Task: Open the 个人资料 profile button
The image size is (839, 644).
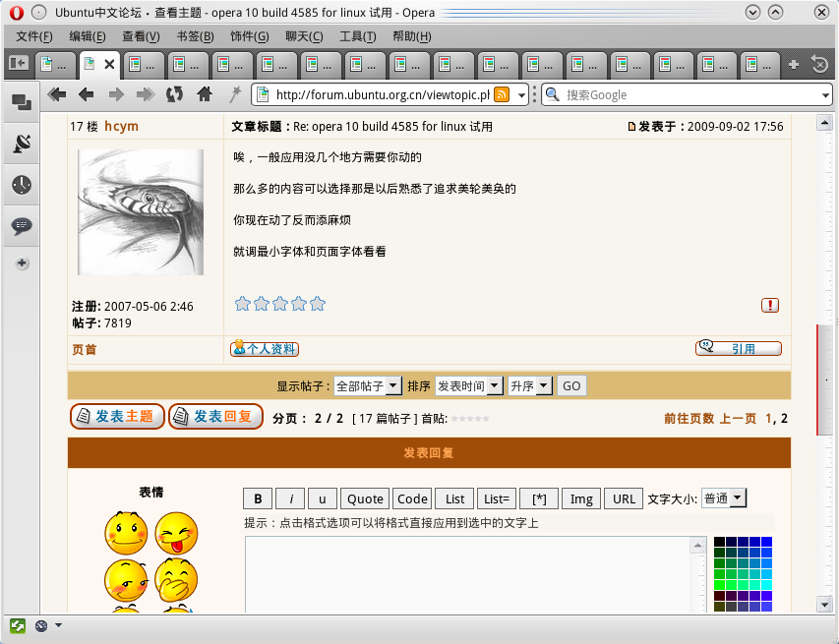Action: coord(265,349)
